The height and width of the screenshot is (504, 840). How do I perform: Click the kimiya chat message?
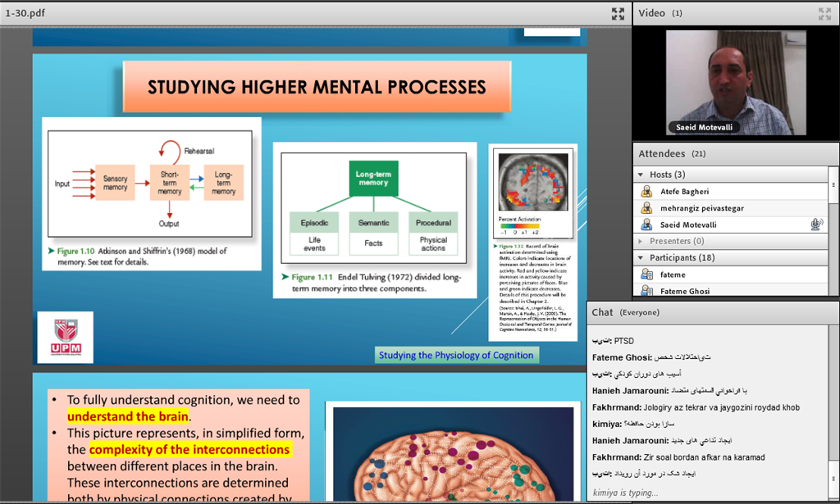pos(633,425)
